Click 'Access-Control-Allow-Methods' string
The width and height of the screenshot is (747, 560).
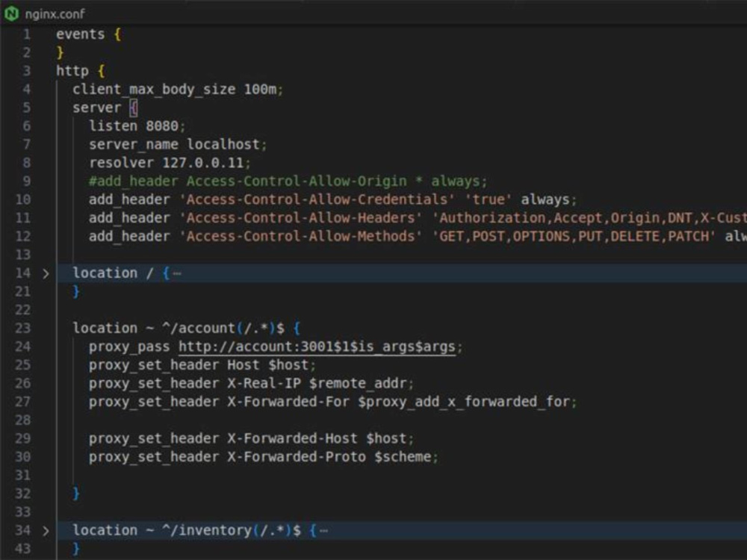tap(300, 236)
